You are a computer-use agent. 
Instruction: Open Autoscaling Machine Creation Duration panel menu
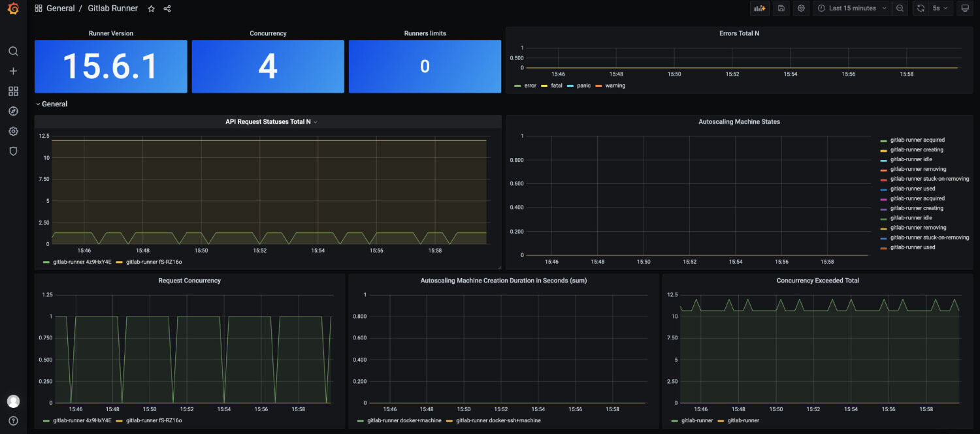(x=503, y=281)
